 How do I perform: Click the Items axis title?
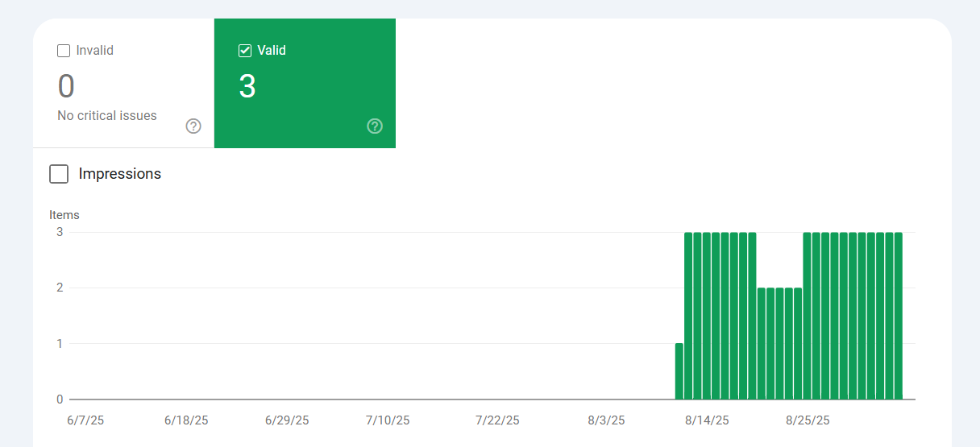64,215
